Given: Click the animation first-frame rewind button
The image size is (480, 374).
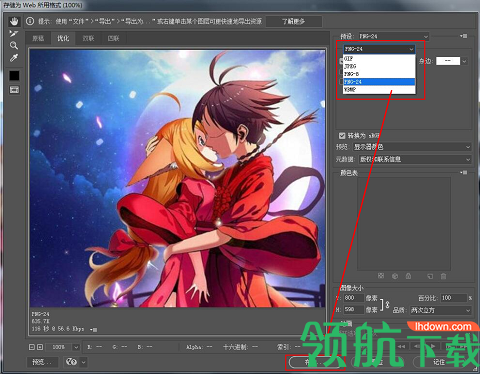Looking at the screenshot, I should (x=401, y=346).
